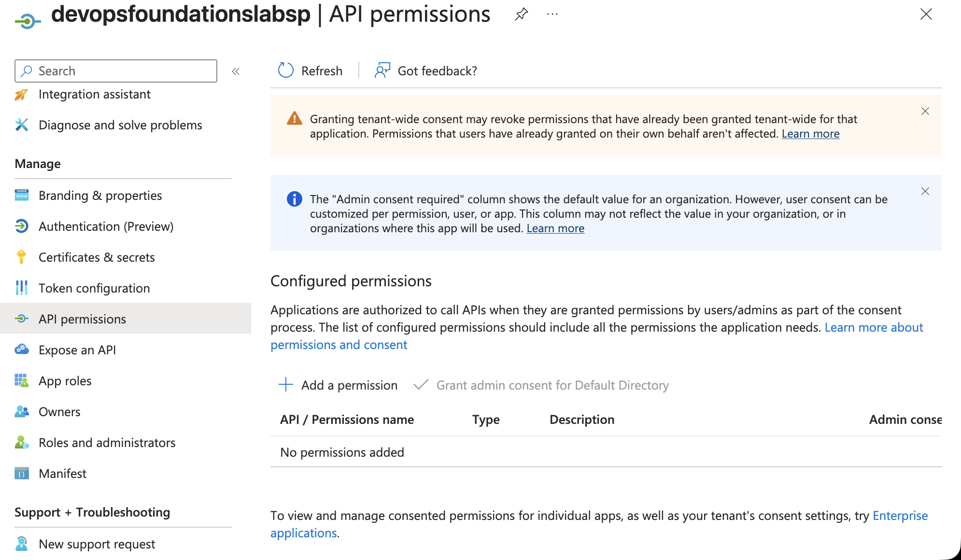Open Token configuration

pyautogui.click(x=94, y=288)
